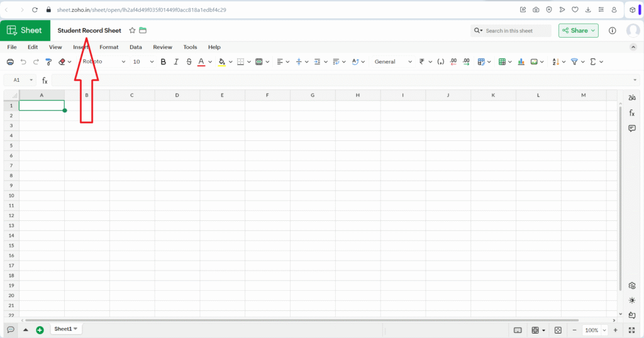Select the Sheet1 tab

pos(65,329)
